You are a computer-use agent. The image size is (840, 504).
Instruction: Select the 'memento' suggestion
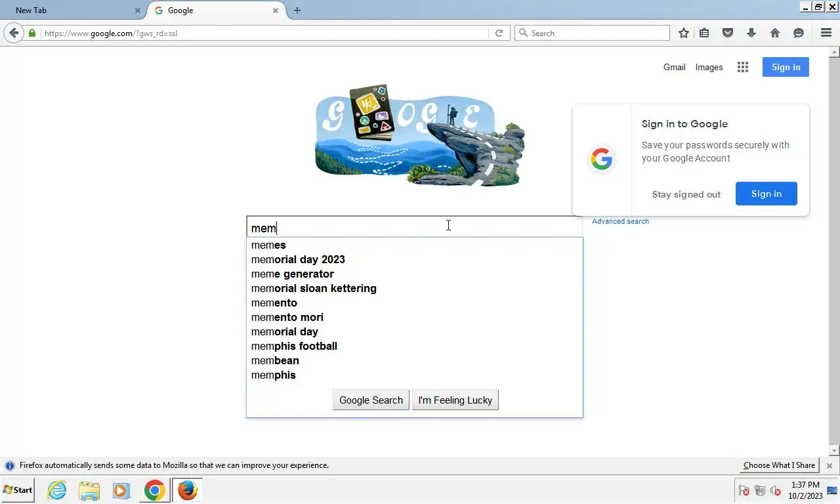pyautogui.click(x=414, y=303)
